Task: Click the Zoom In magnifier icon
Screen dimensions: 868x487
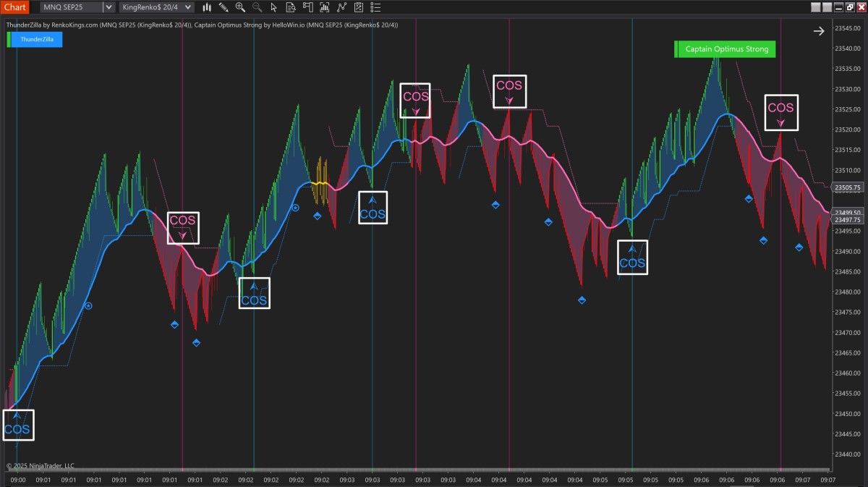Action: [x=240, y=7]
